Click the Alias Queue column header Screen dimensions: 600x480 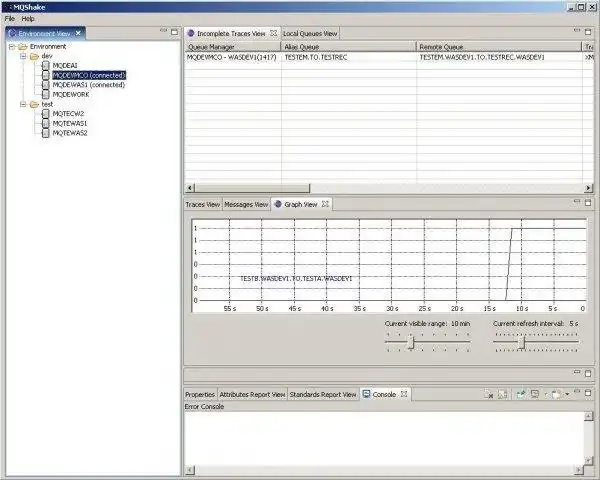(x=349, y=47)
